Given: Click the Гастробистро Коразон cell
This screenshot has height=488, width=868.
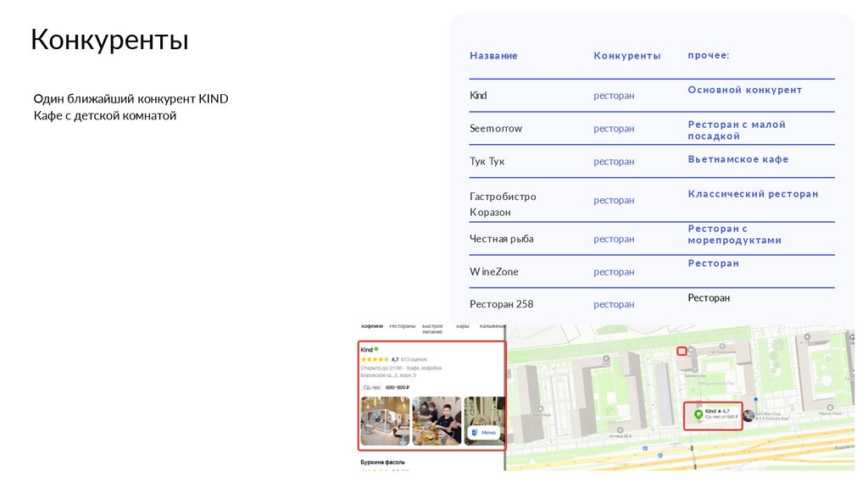Looking at the screenshot, I should point(503,204).
